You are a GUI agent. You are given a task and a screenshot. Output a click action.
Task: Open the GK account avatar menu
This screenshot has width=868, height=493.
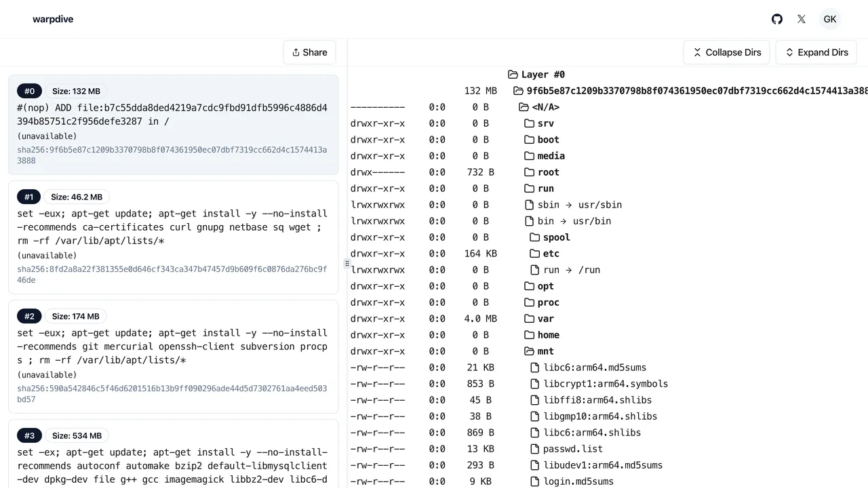[x=830, y=19]
